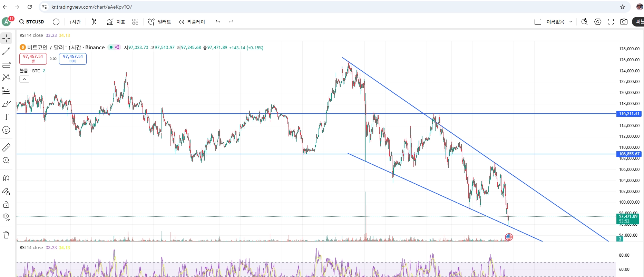Start 리플레이 bar replay
Screen dimensions: 644x277
click(x=192, y=22)
